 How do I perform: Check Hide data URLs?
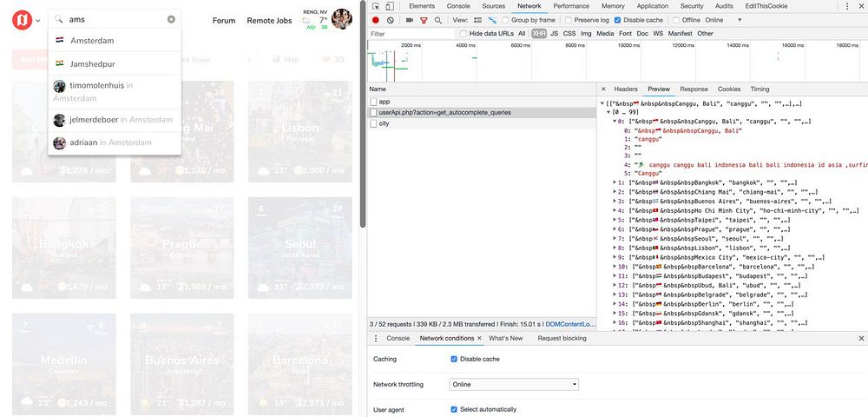pos(464,33)
